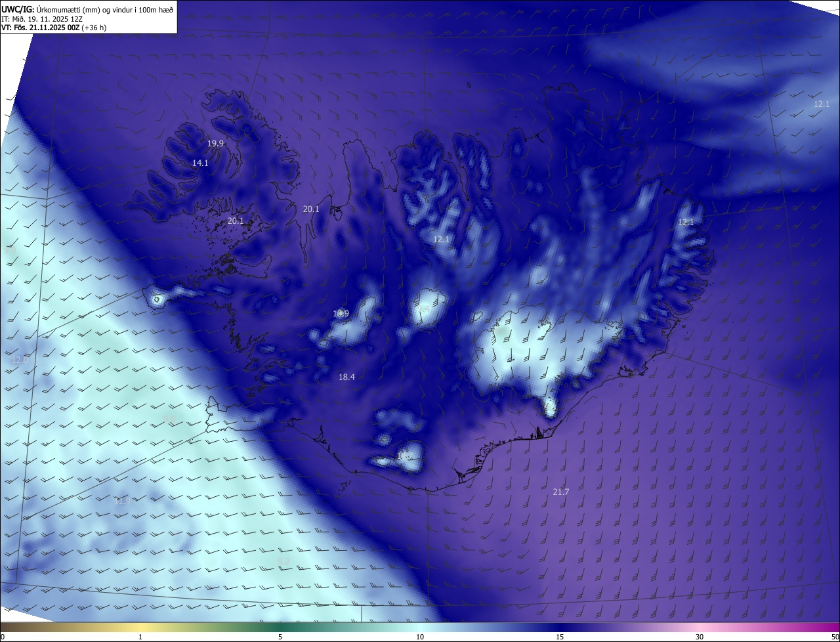840x642 pixels.
Task: Click the legend tick labelled 10
Action: 420,637
